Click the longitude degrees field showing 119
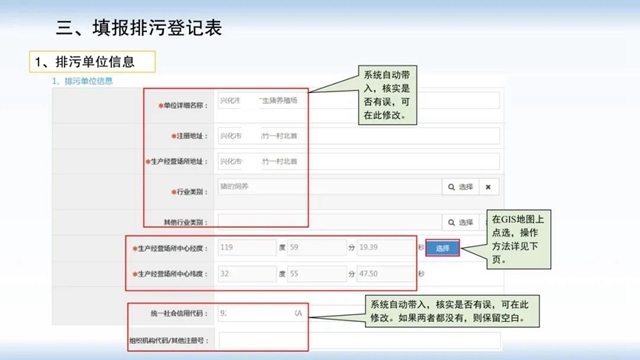The image size is (640, 360). click(x=247, y=248)
